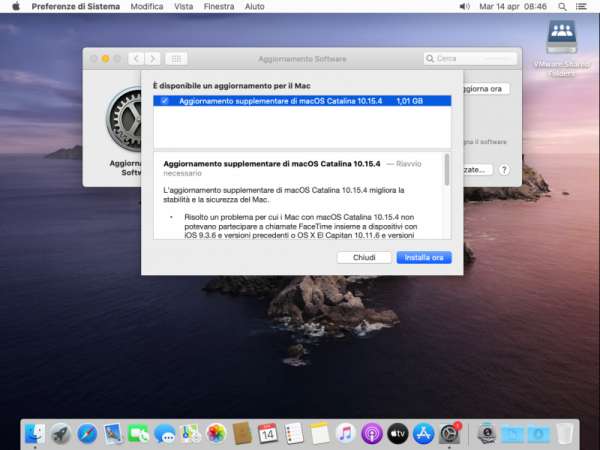The width and height of the screenshot is (600, 450).
Task: Open VMware Shared Folders desktop icon
Action: [x=561, y=37]
